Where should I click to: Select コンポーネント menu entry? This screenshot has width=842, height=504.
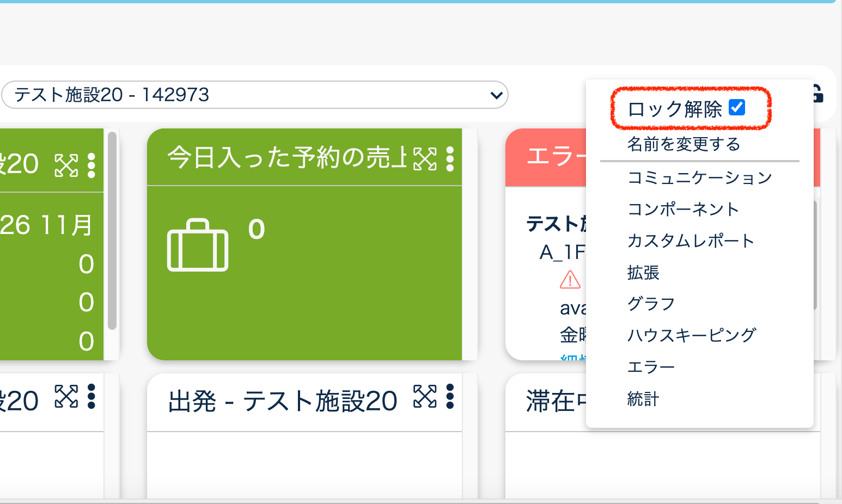click(683, 209)
